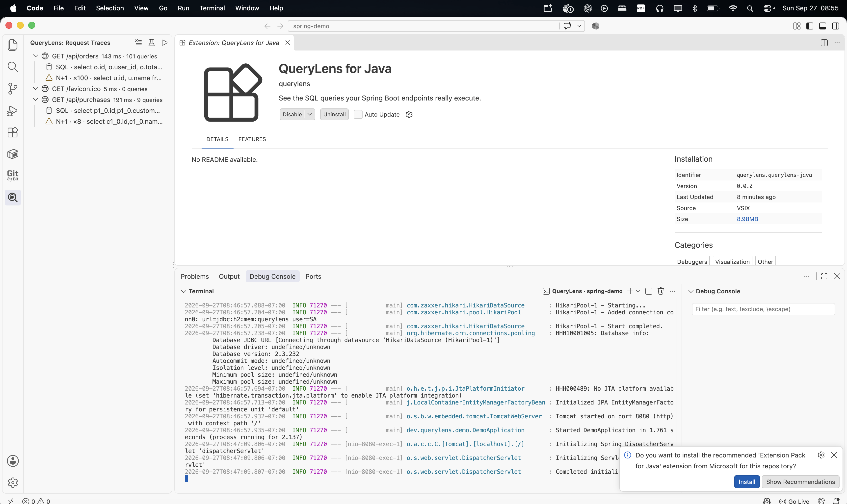This screenshot has width=847, height=504.
Task: Open editor More Actions ellipsis
Action: coord(837,43)
